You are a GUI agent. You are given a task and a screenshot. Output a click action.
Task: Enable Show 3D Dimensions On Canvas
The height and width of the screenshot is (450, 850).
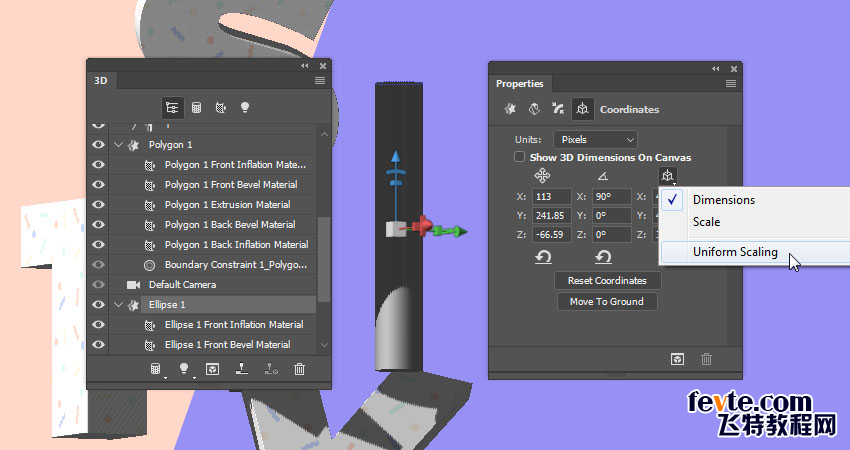[519, 157]
